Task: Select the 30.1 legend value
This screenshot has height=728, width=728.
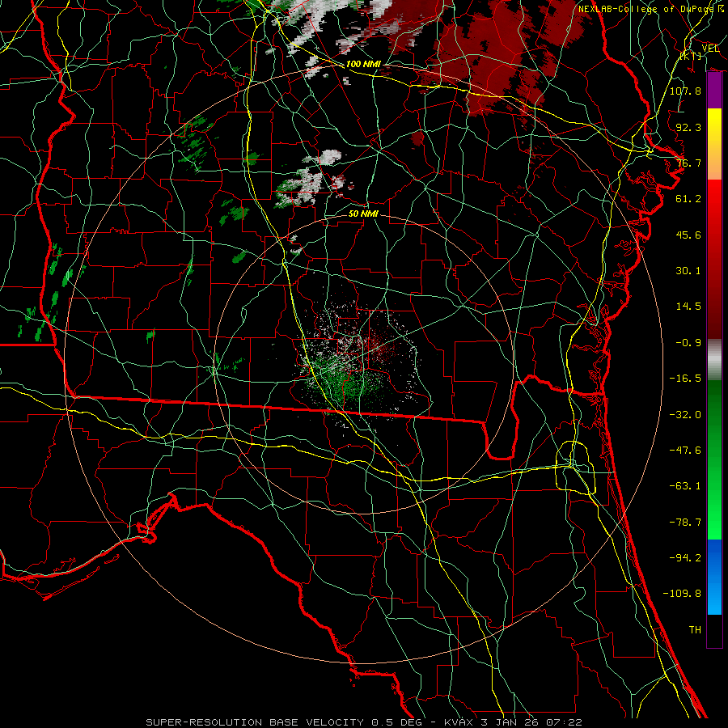Action: pyautogui.click(x=688, y=271)
